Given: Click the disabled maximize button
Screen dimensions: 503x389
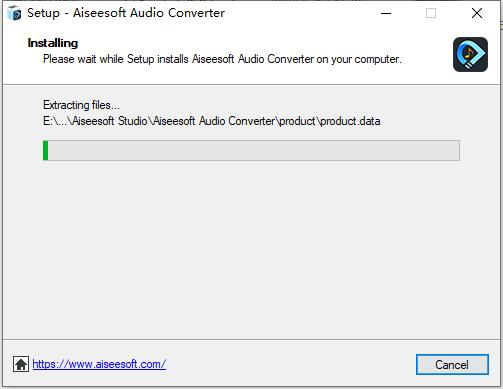Looking at the screenshot, I should click(x=431, y=13).
